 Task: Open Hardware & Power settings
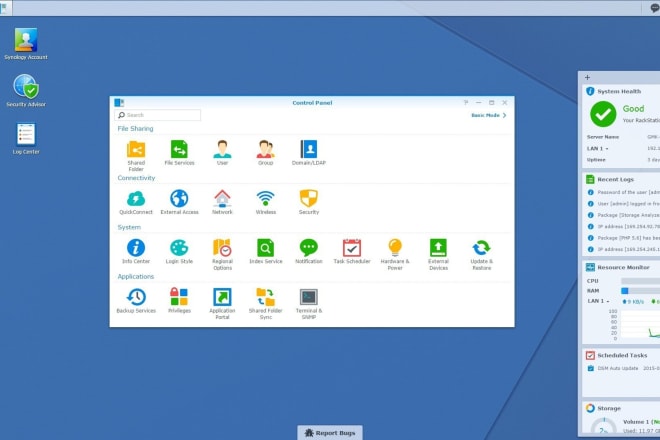[x=395, y=254]
